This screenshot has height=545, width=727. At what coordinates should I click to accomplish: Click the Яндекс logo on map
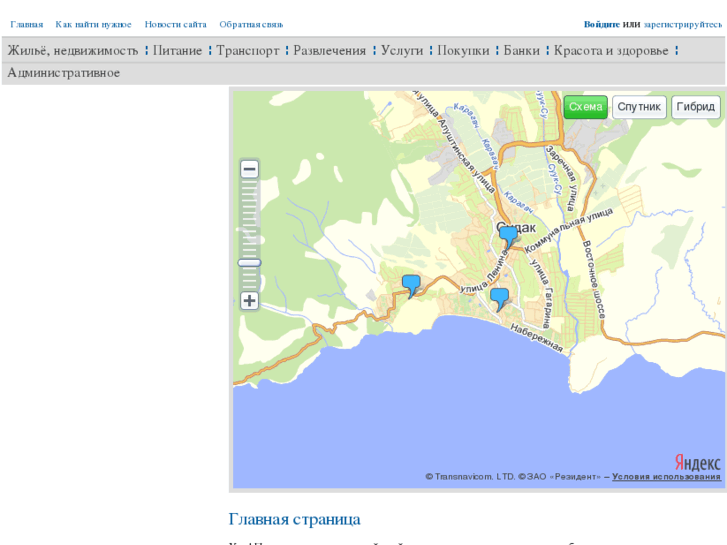tap(697, 462)
